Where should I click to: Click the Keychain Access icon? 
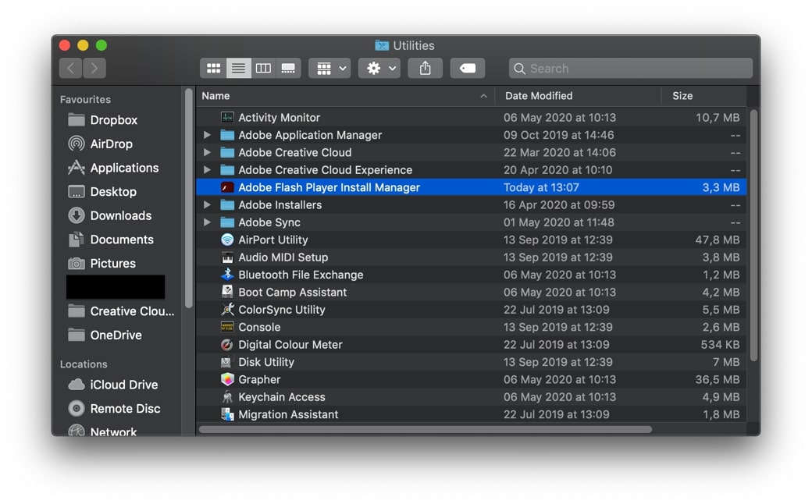pos(226,397)
